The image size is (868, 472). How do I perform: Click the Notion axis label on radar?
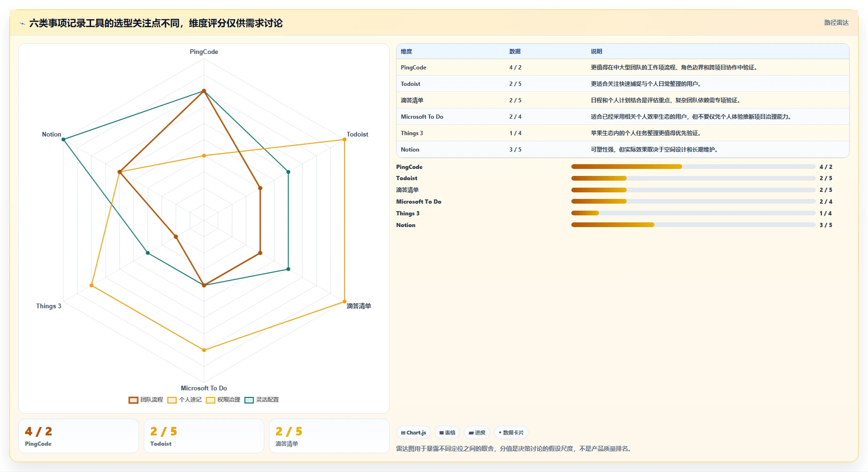click(52, 135)
